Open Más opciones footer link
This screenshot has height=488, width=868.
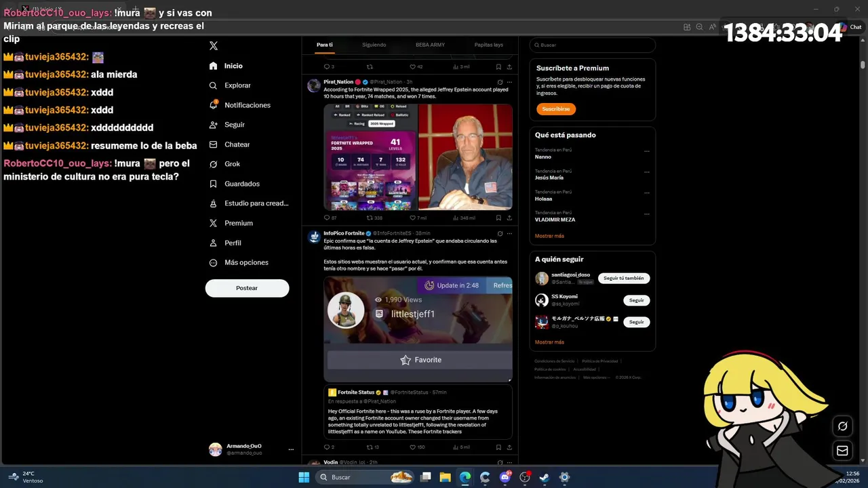[x=596, y=377]
